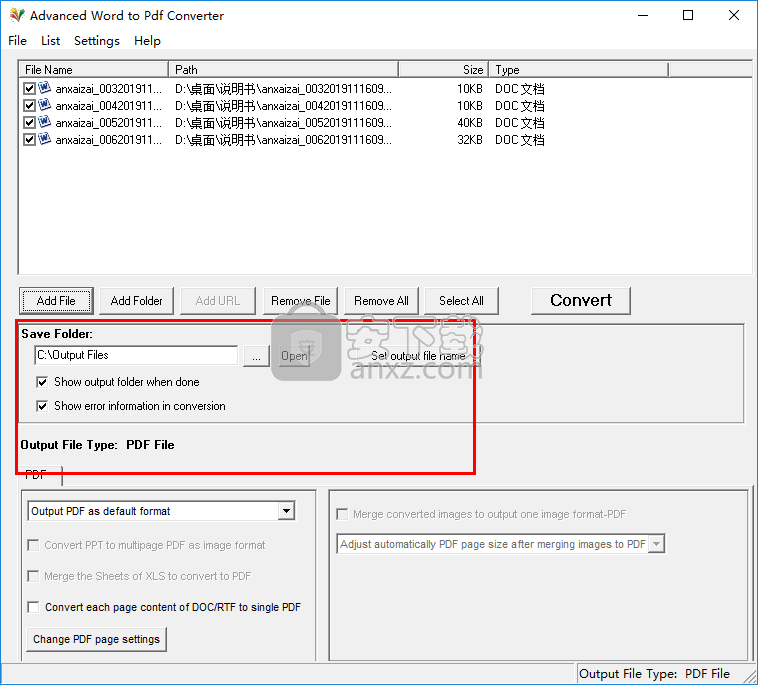
Task: Click Word icon of the anxaizai_004201911 row
Action: 44,105
